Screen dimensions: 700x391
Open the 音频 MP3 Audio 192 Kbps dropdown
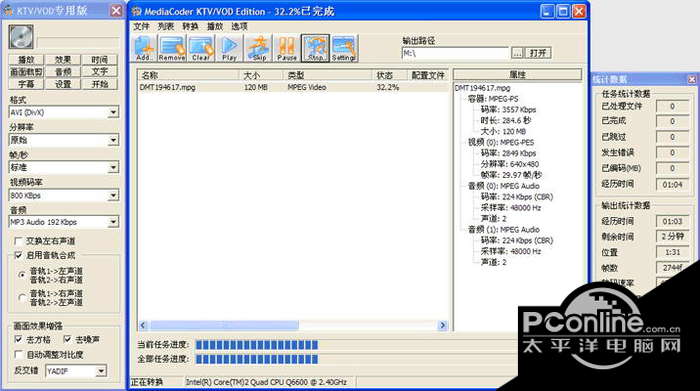[x=113, y=222]
